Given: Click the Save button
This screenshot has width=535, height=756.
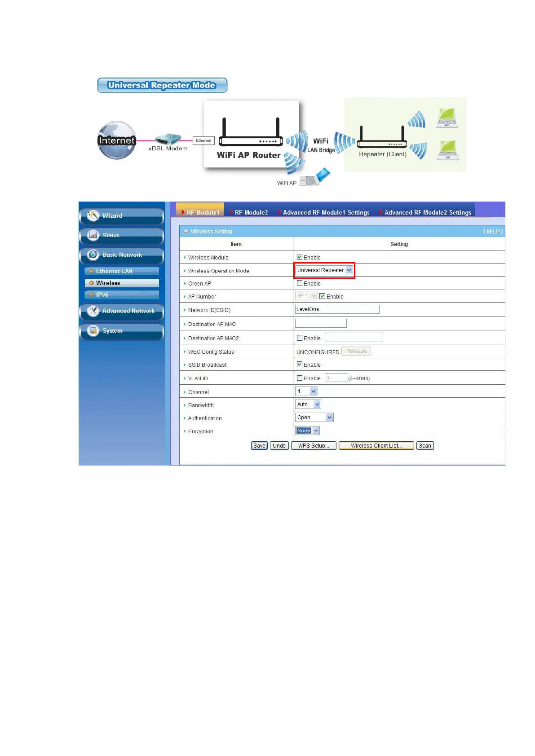Looking at the screenshot, I should tap(259, 446).
